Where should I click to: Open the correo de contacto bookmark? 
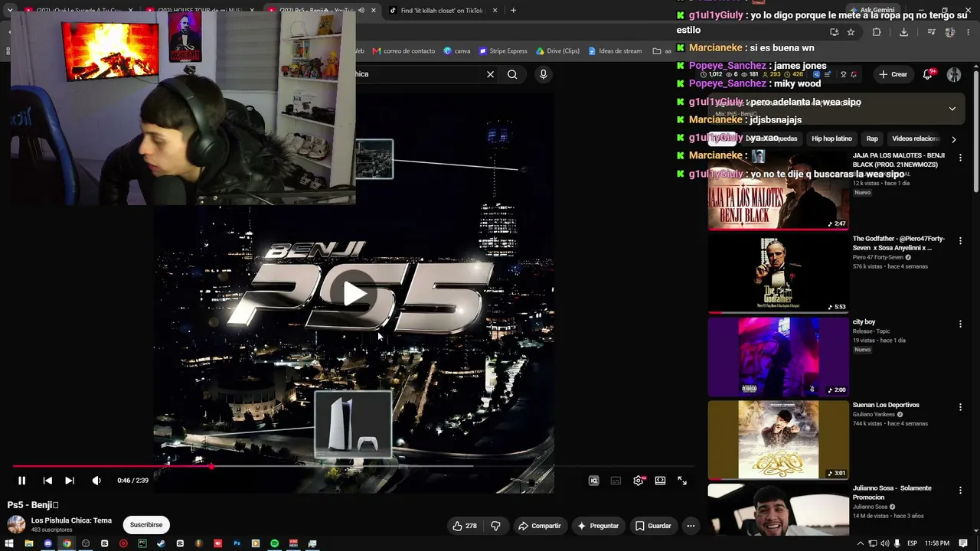pyautogui.click(x=403, y=51)
